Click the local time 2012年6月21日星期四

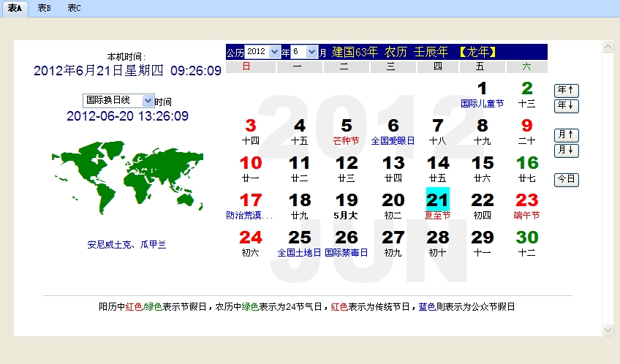pos(99,71)
